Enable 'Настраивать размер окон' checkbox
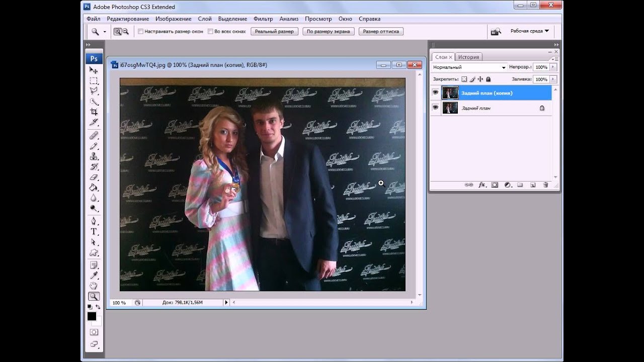644x362 pixels. tap(140, 31)
